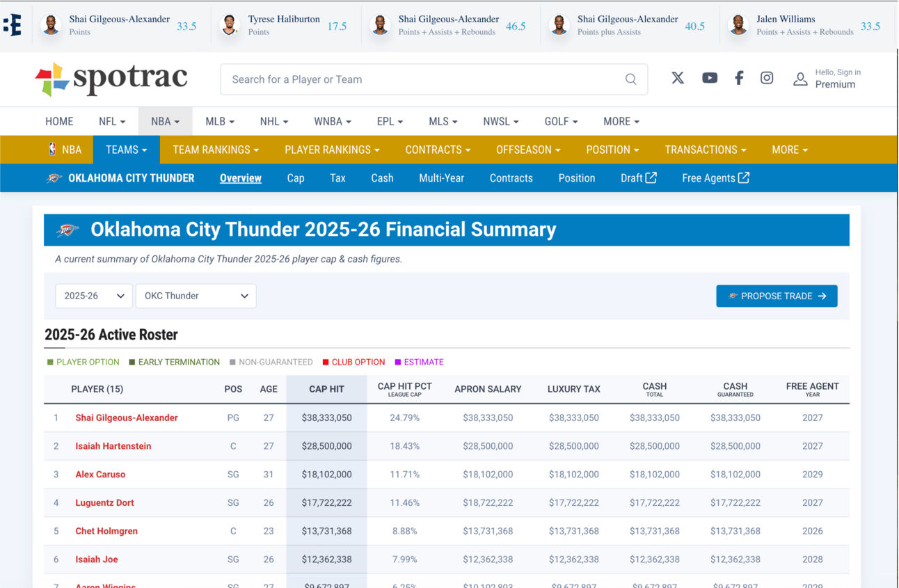This screenshot has height=588, width=899.
Task: Open the PLAYER RANKINGS submenu
Action: 332,150
